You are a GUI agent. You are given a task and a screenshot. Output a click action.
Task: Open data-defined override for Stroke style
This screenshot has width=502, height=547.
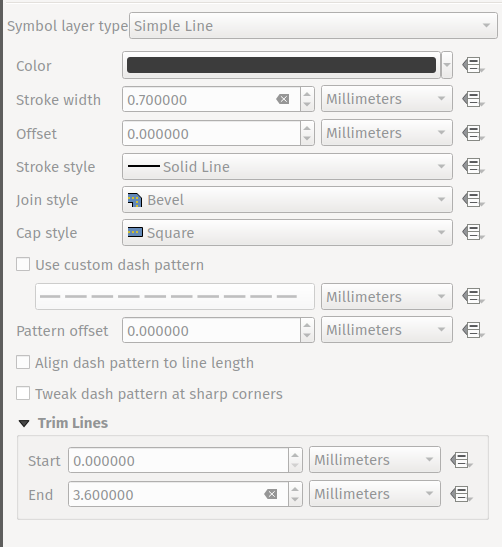tap(473, 166)
